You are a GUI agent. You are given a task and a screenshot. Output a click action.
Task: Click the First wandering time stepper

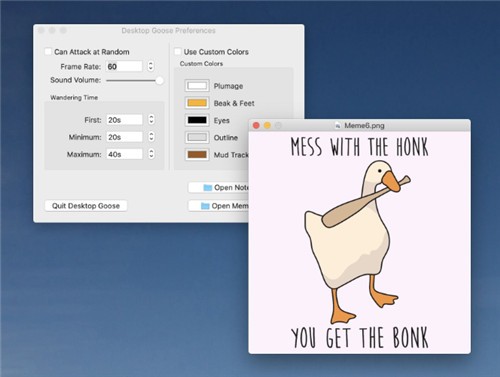[x=151, y=120]
